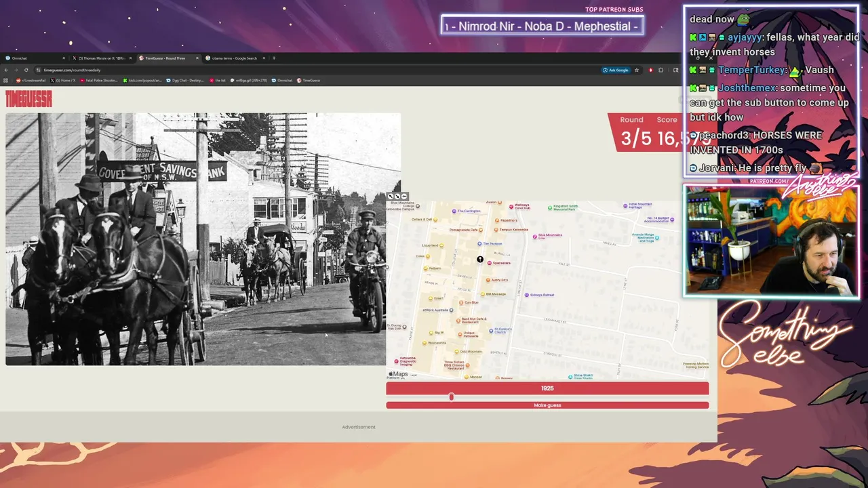Click the Make guess button
Image resolution: width=868 pixels, height=488 pixels.
[547, 405]
